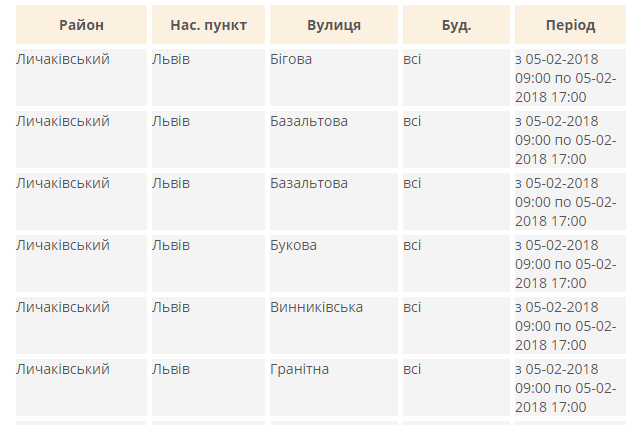Click Личаківський in the Бігова row

[x=63, y=59]
